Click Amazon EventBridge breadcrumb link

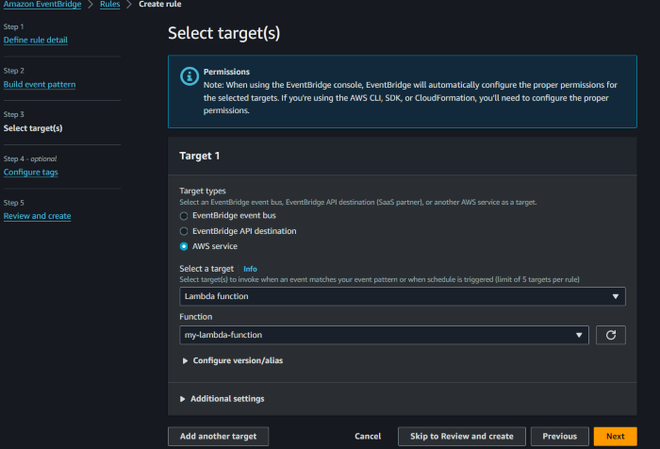tap(41, 5)
